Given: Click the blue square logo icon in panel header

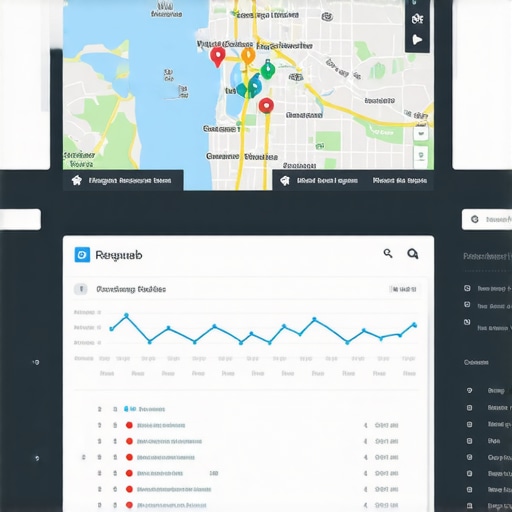Looking at the screenshot, I should coord(82,255).
